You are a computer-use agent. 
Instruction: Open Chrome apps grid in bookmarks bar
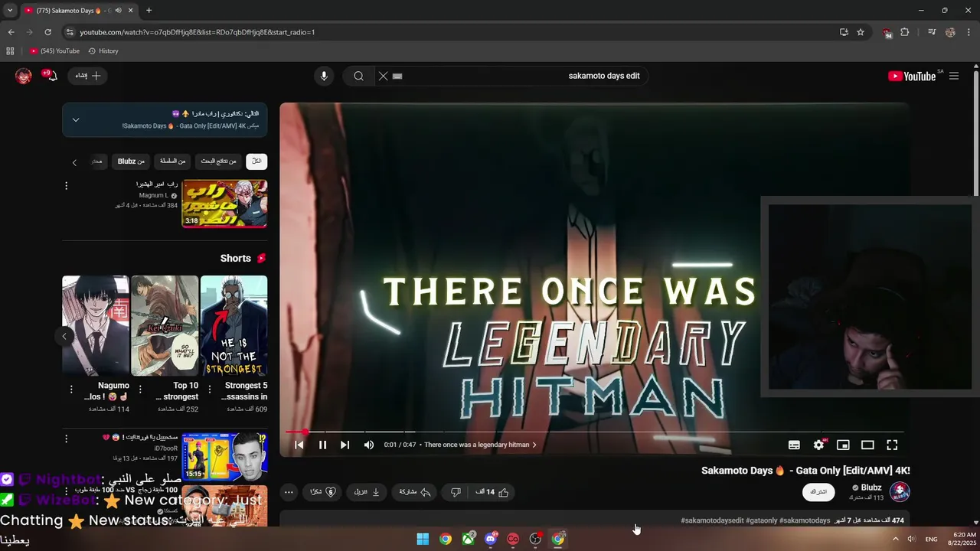point(10,51)
